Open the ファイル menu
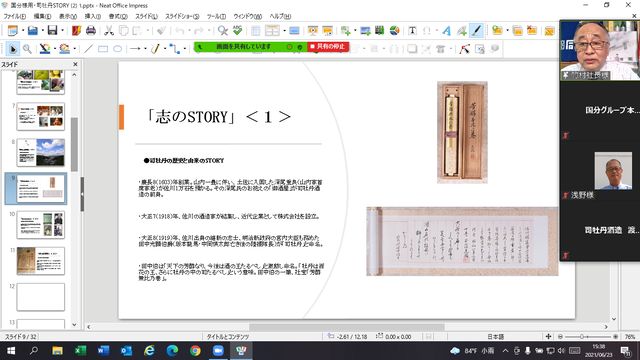The image size is (640, 360). 15,16
